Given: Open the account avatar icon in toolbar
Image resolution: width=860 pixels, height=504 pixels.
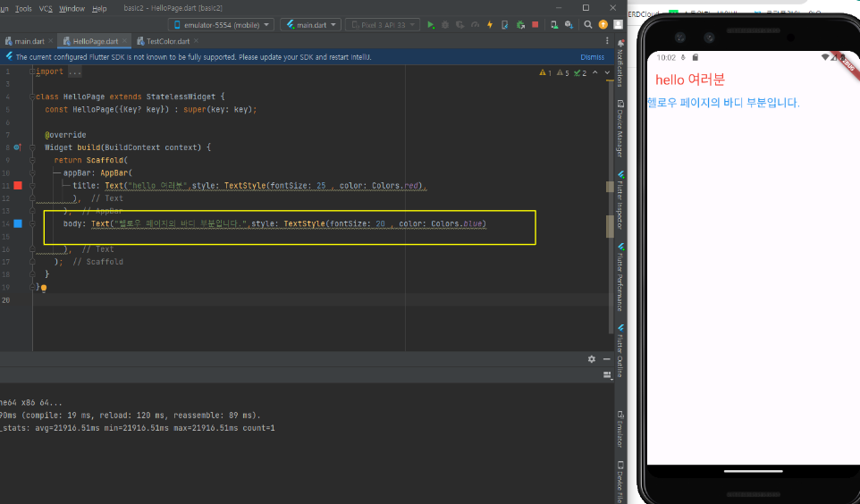Looking at the screenshot, I should tap(618, 25).
